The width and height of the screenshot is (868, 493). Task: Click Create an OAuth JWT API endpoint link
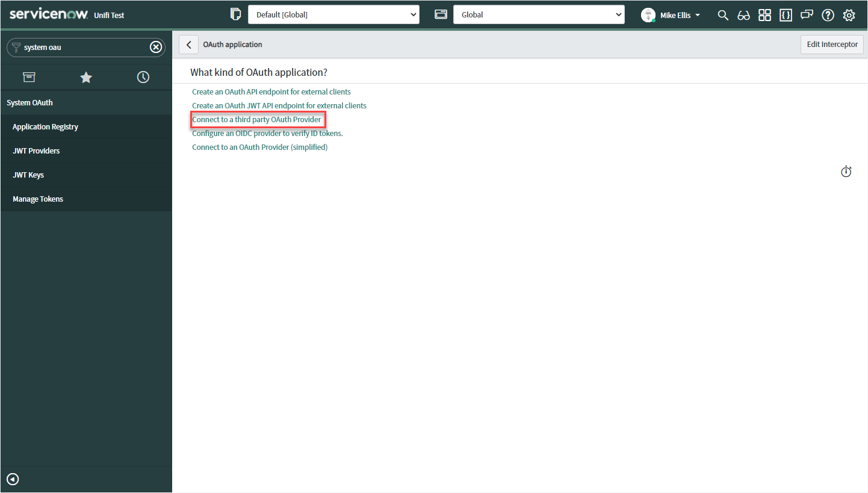tap(279, 105)
